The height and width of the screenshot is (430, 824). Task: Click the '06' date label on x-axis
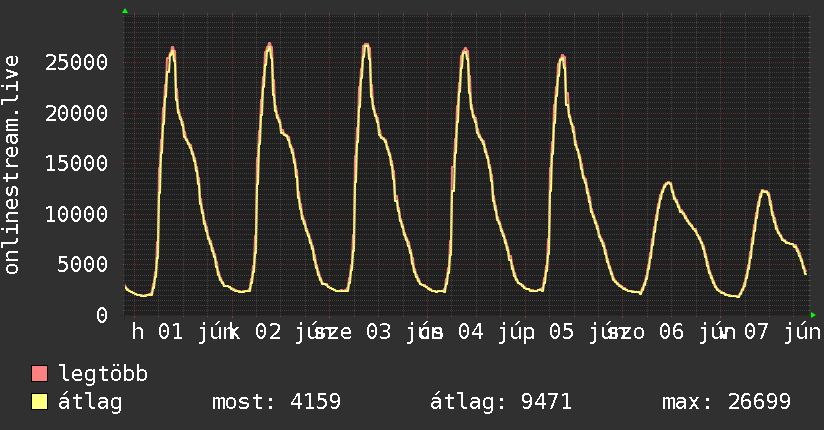coord(672,332)
